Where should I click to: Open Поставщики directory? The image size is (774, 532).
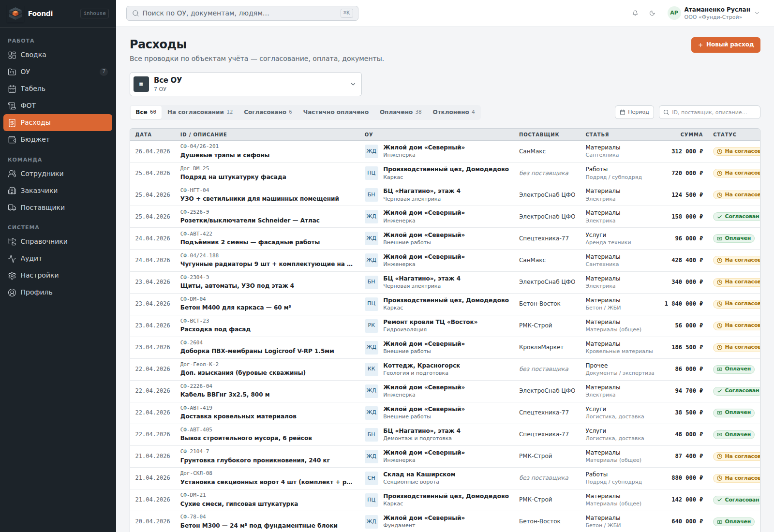(58, 207)
